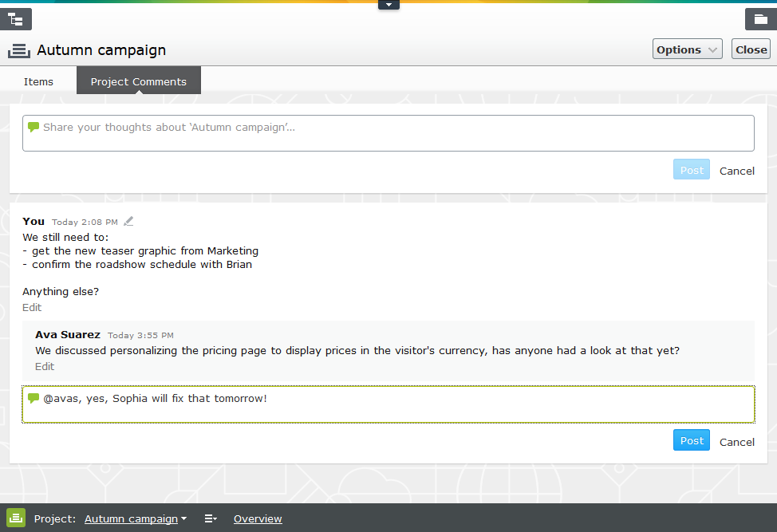
Task: Open the Options dropdown
Action: tap(687, 49)
